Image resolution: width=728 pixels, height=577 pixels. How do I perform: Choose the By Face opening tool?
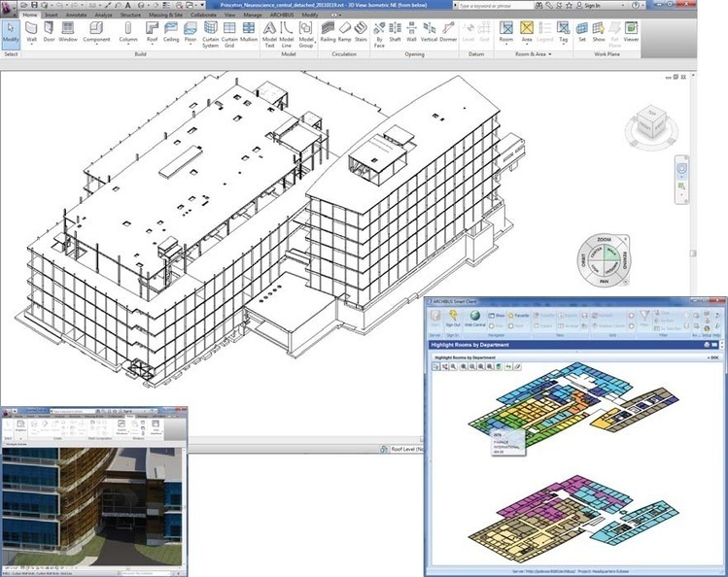coord(379,34)
